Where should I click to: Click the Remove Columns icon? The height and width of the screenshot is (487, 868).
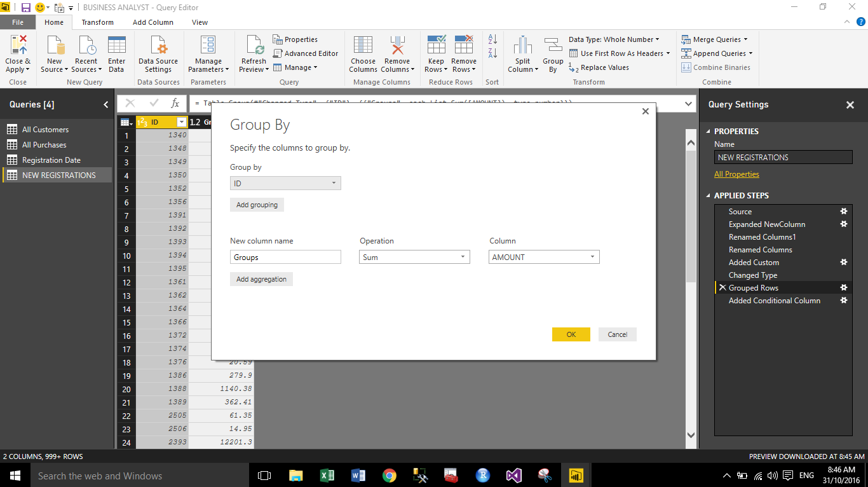[x=397, y=46]
